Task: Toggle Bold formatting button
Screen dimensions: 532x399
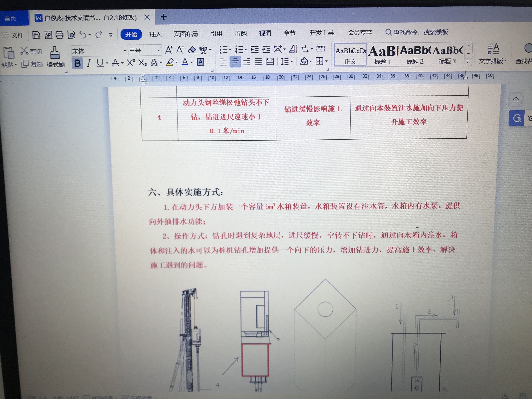Action: pyautogui.click(x=77, y=63)
